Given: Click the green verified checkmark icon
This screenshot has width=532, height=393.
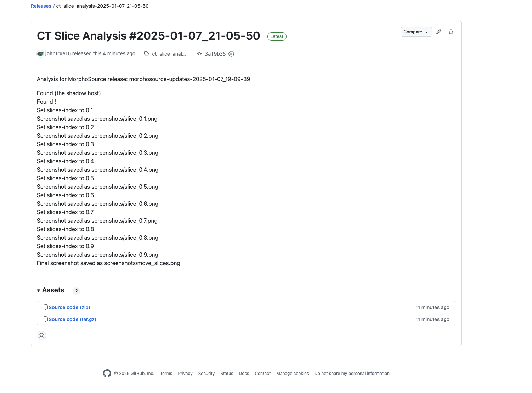Looking at the screenshot, I should pos(231,54).
